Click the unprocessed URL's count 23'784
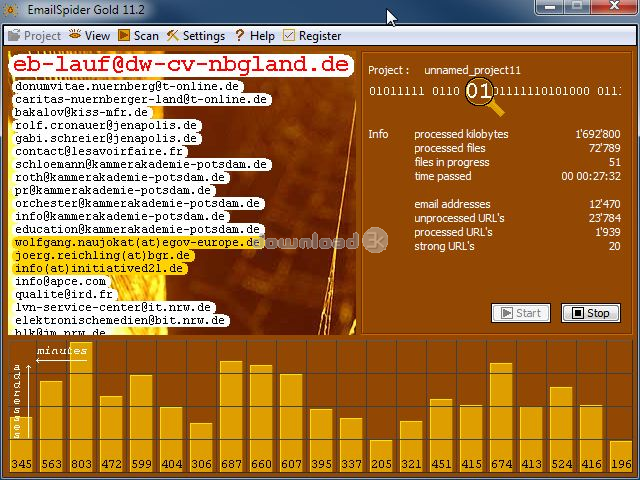This screenshot has height=480, width=640. pos(605,218)
